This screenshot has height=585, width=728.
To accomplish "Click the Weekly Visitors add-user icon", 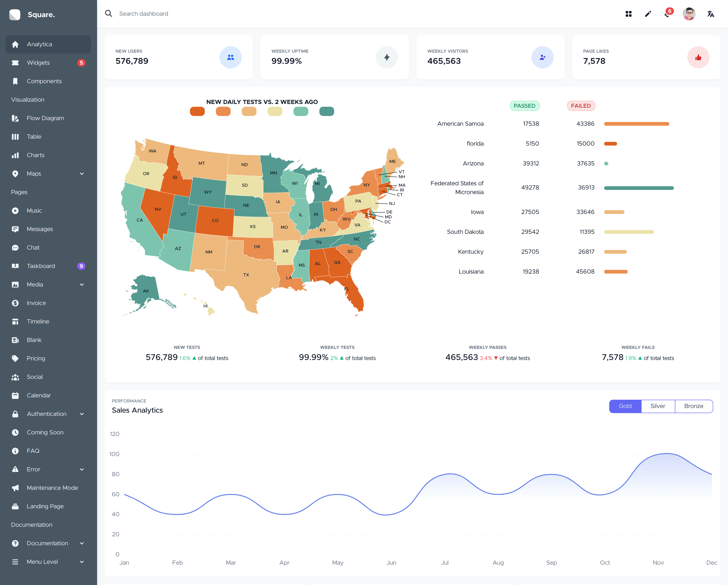I will pyautogui.click(x=542, y=57).
